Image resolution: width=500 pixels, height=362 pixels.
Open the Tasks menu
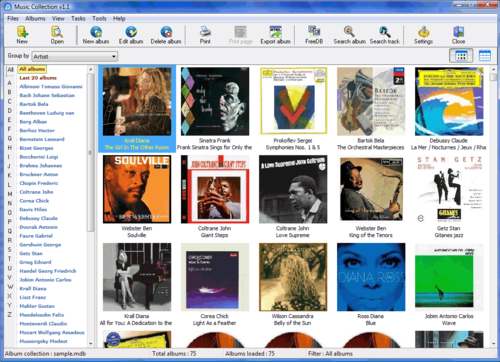(78, 18)
